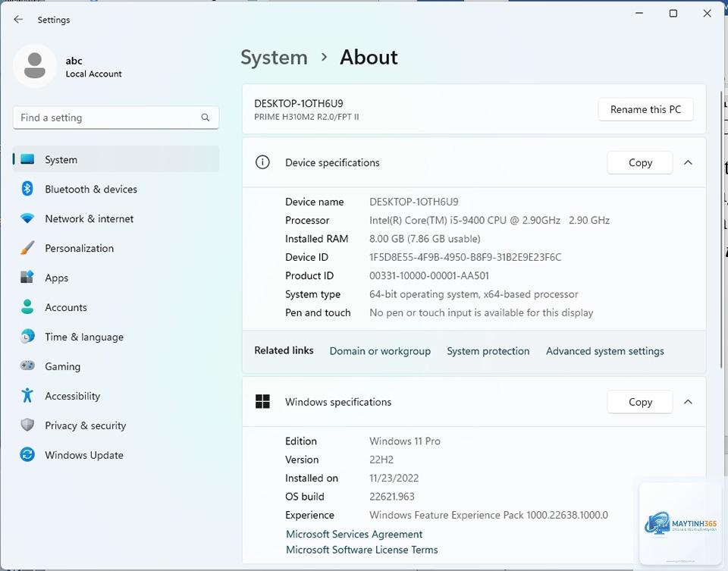Copy the Windows specifications
This screenshot has width=728, height=571.
640,402
